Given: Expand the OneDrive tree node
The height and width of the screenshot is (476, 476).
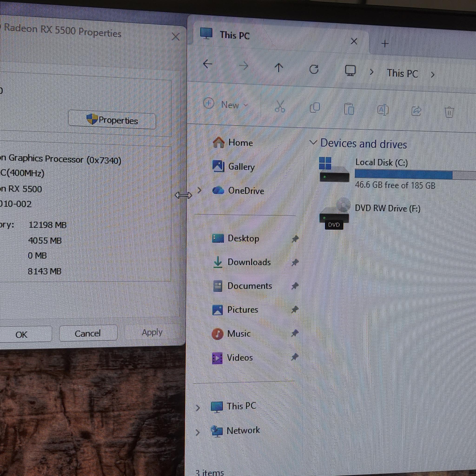Looking at the screenshot, I should [x=199, y=190].
